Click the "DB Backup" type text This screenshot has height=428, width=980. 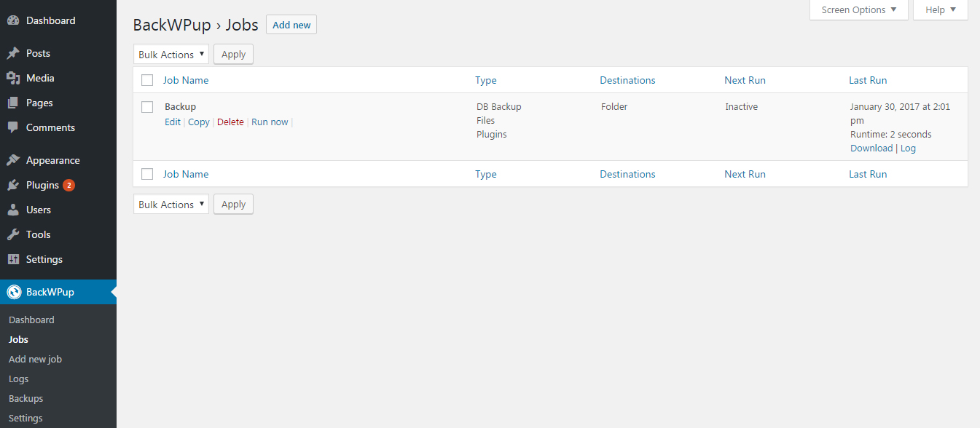point(499,106)
